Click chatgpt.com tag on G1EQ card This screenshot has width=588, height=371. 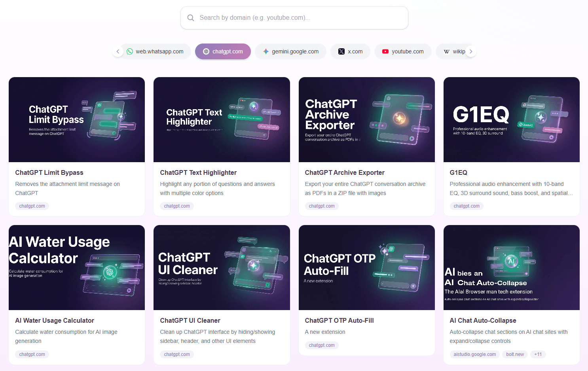tap(467, 206)
